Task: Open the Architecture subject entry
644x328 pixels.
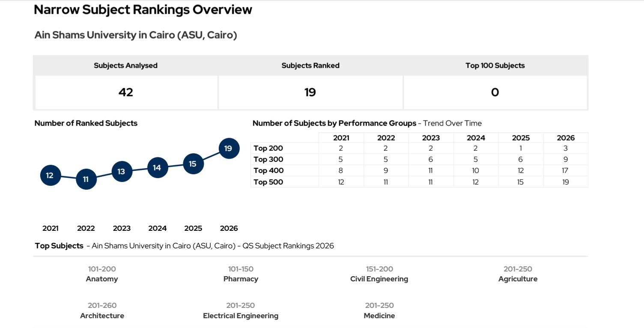Action: (x=102, y=316)
